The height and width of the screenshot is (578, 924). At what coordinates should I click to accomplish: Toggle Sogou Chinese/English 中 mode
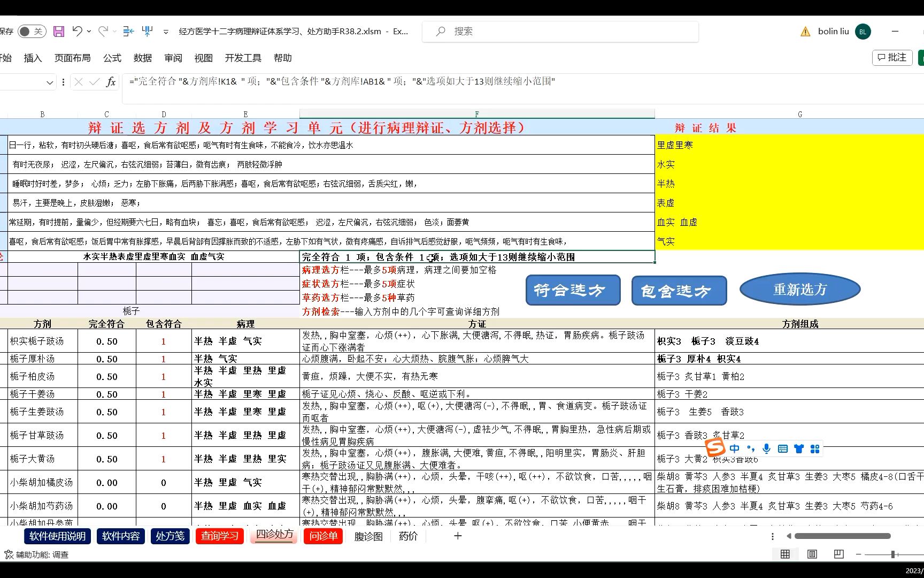(734, 448)
